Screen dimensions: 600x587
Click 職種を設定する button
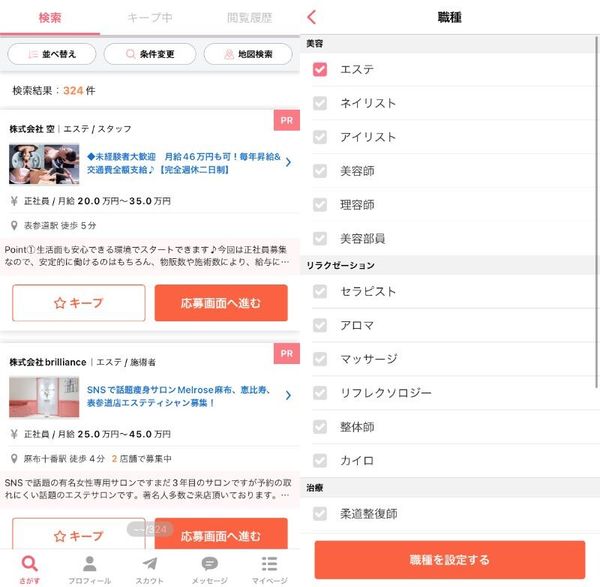click(x=450, y=559)
